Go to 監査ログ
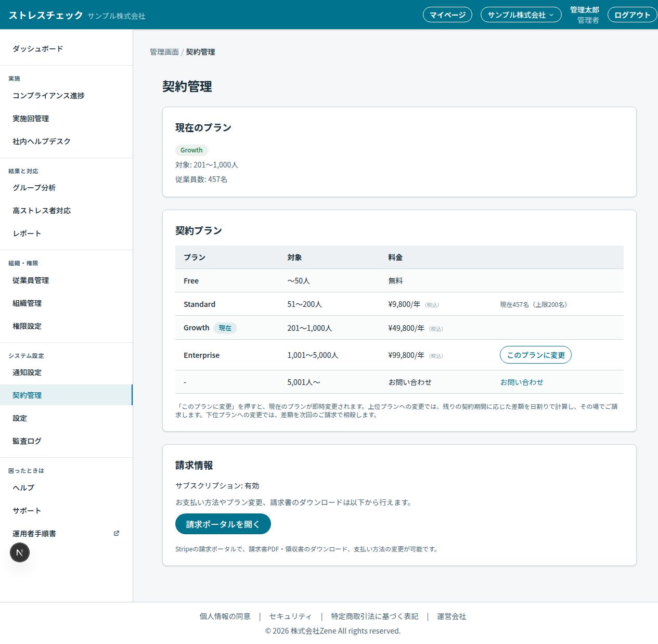Image resolution: width=658 pixels, height=644 pixels. point(66,441)
